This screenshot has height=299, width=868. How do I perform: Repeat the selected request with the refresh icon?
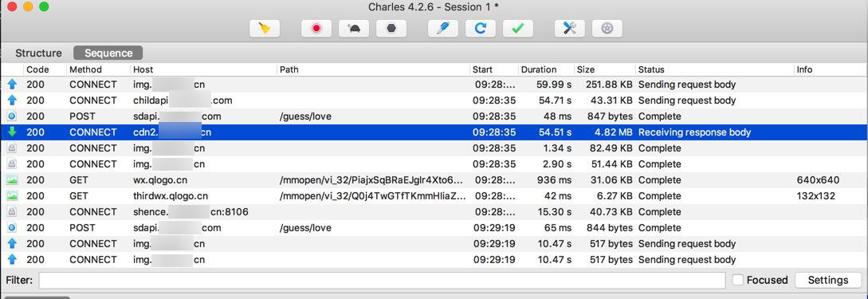coord(481,28)
